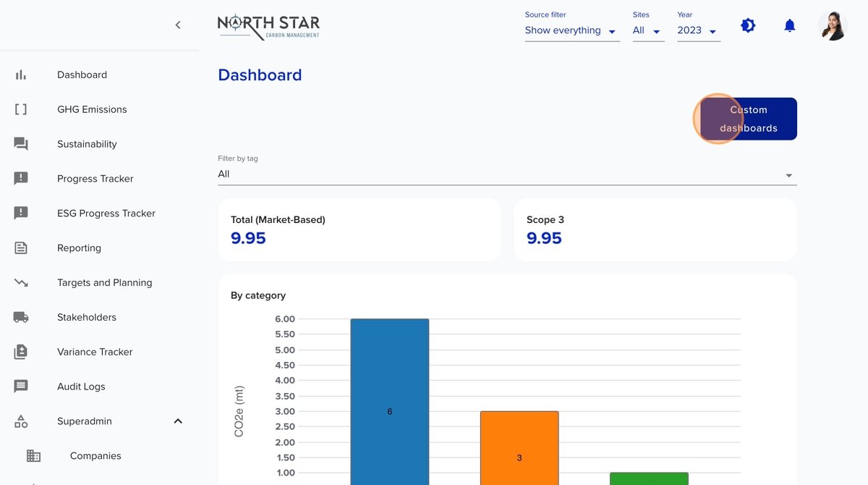Open Dashboard in the sidebar
This screenshot has width=868, height=485.
click(x=82, y=75)
